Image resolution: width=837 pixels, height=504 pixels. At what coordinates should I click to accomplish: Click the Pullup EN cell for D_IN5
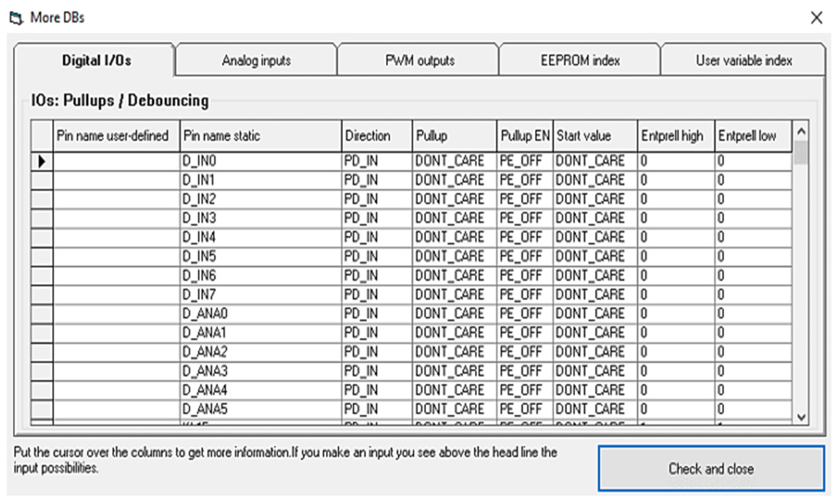click(x=524, y=257)
